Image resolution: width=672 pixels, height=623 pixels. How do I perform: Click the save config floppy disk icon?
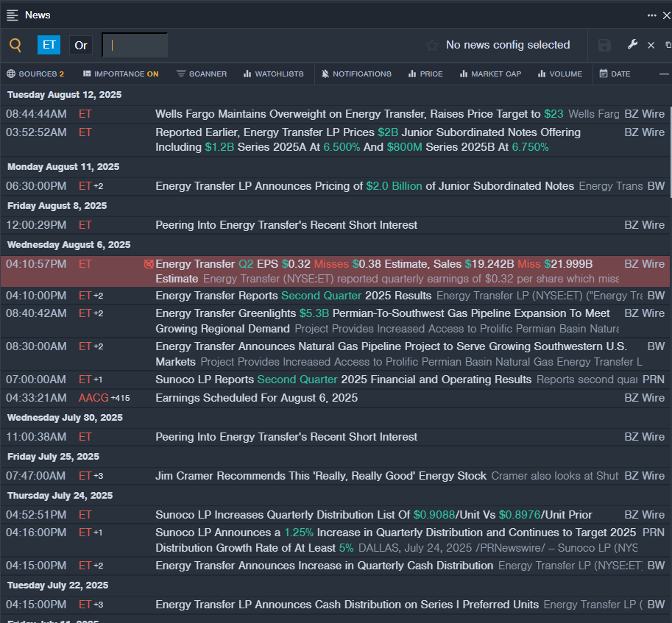(x=604, y=46)
